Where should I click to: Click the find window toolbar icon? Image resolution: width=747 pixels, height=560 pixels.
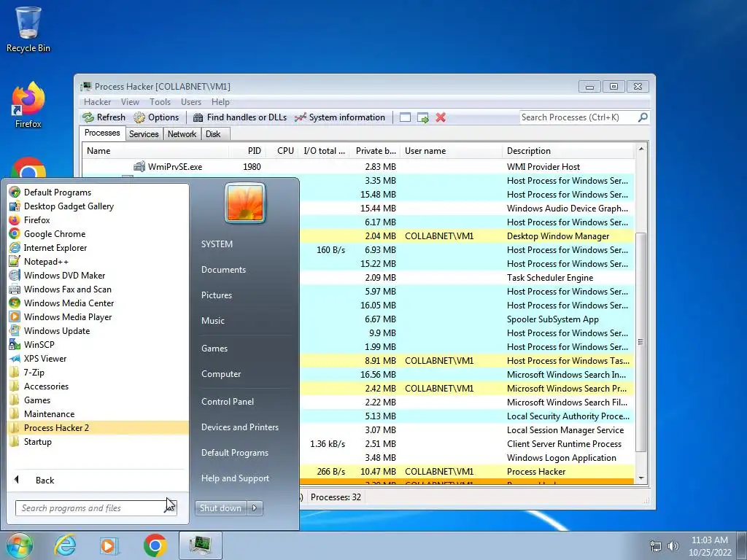coord(405,117)
